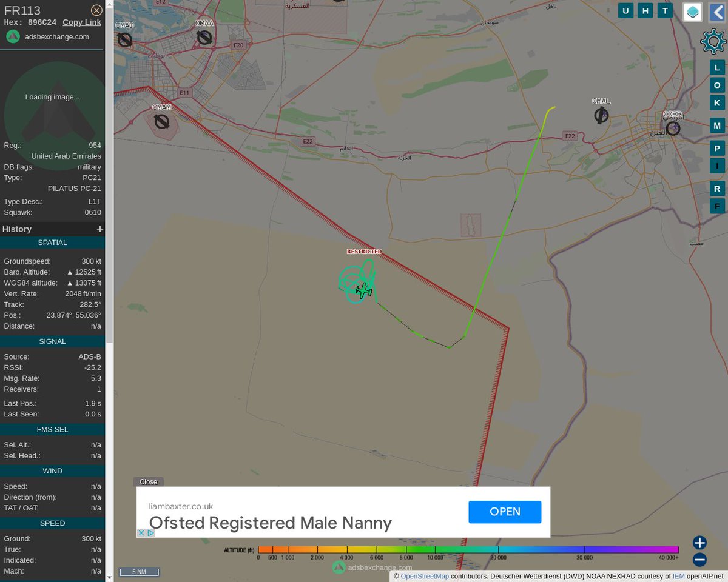The width and height of the screenshot is (728, 582).
Task: Click the Track 282.5° value
Action: (x=91, y=305)
